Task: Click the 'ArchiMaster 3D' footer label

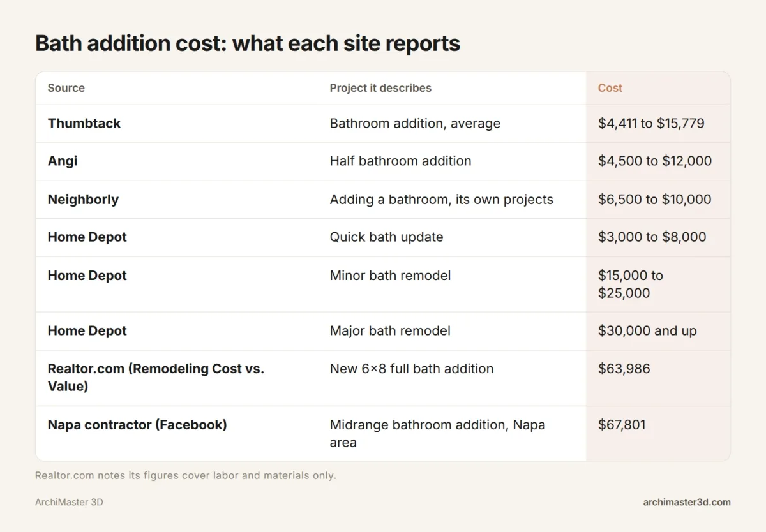Action: 69,502
